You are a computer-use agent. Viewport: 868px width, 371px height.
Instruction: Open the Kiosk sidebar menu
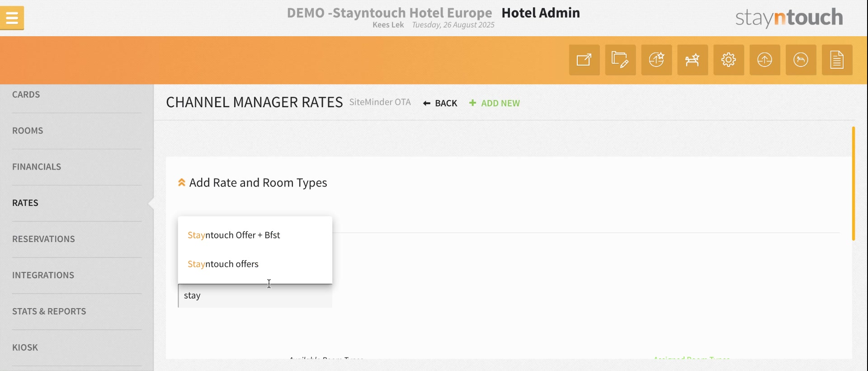25,348
